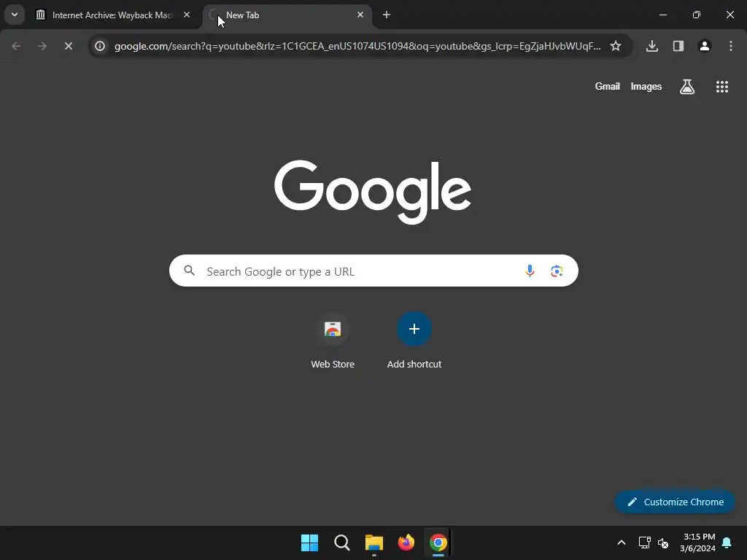
Task: Click the muted volume tray icon
Action: [x=662, y=542]
